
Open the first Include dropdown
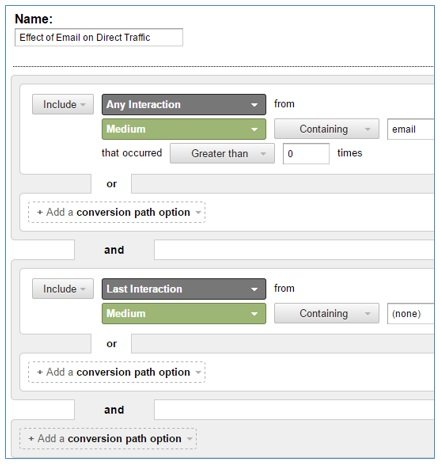point(63,105)
